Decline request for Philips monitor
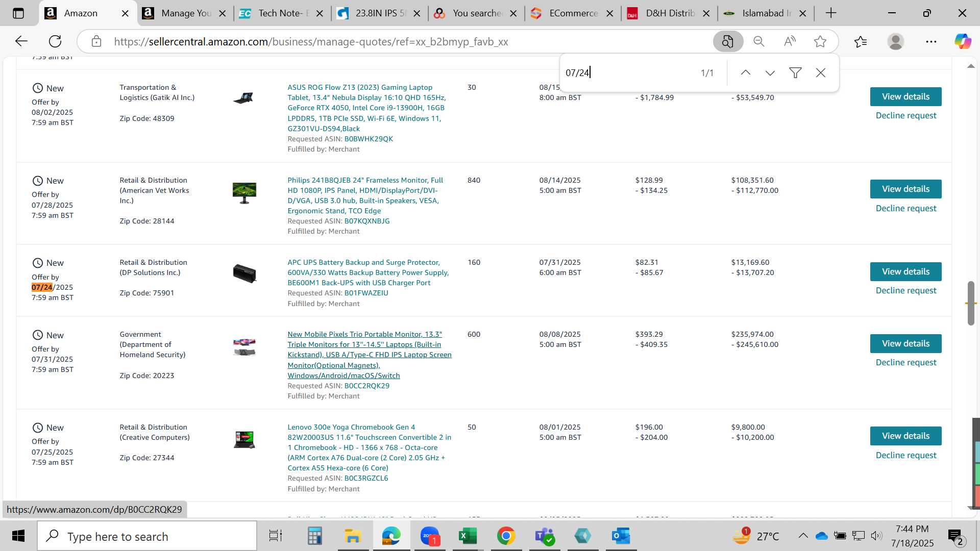The height and width of the screenshot is (551, 980). pyautogui.click(x=906, y=209)
